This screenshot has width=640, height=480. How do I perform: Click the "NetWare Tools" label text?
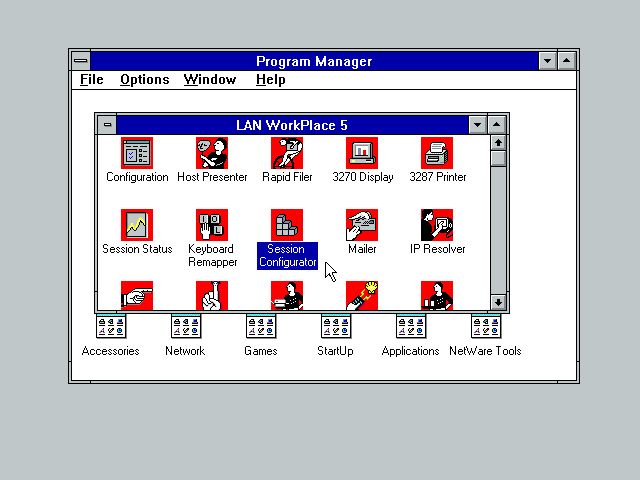click(485, 351)
